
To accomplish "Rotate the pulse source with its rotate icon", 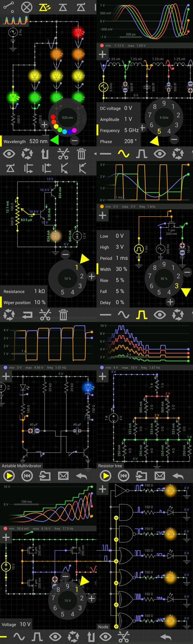I will pyautogui.click(x=178, y=315).
